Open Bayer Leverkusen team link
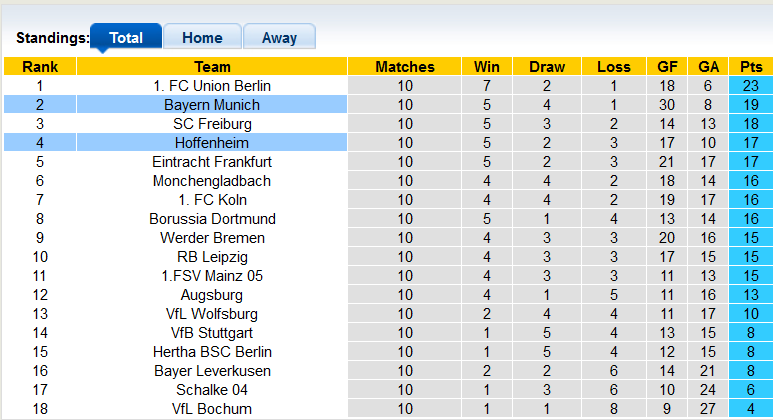This screenshot has width=773, height=420. [x=212, y=371]
